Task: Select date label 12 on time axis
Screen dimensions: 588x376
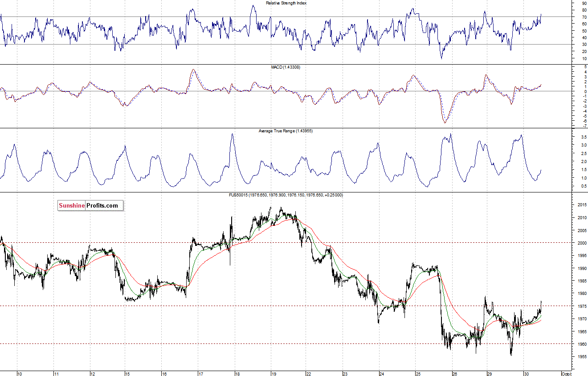Action: coord(92,373)
